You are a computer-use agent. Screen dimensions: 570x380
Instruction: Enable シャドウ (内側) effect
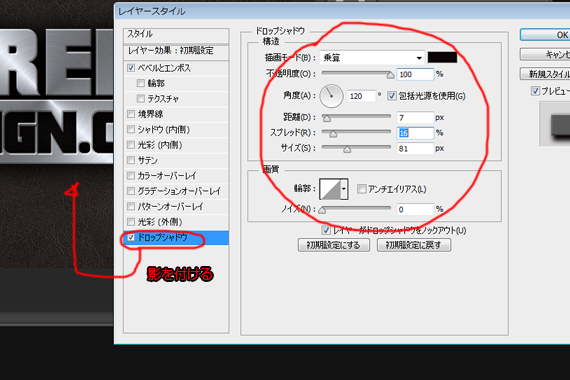pos(131,129)
